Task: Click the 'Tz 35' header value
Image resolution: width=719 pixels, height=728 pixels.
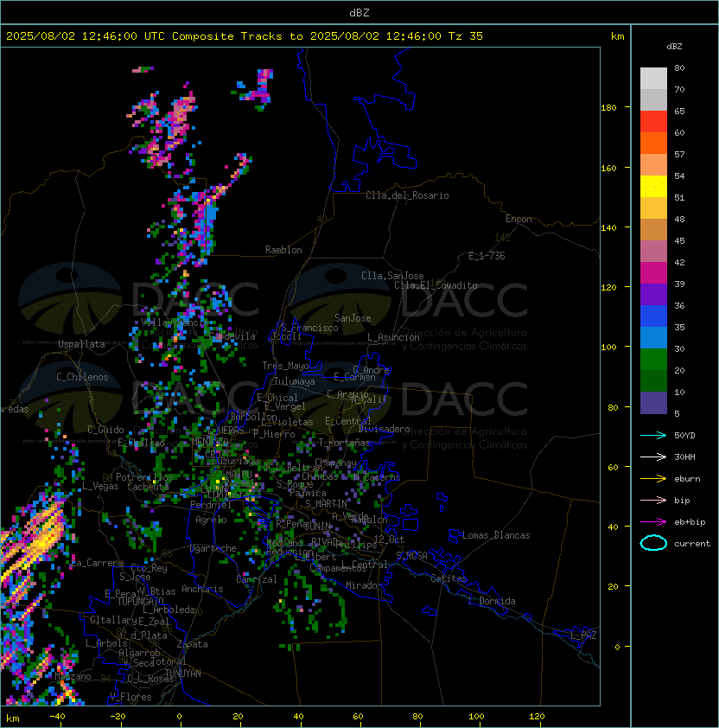Action: pyautogui.click(x=466, y=36)
